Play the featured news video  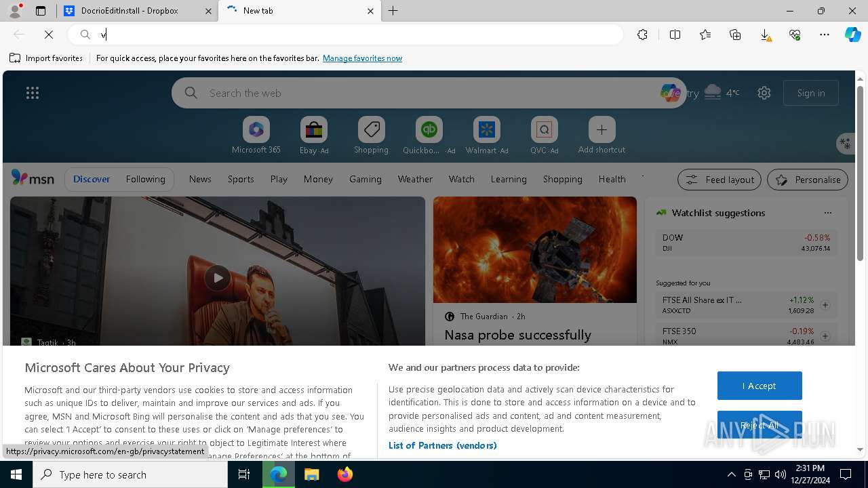(218, 277)
